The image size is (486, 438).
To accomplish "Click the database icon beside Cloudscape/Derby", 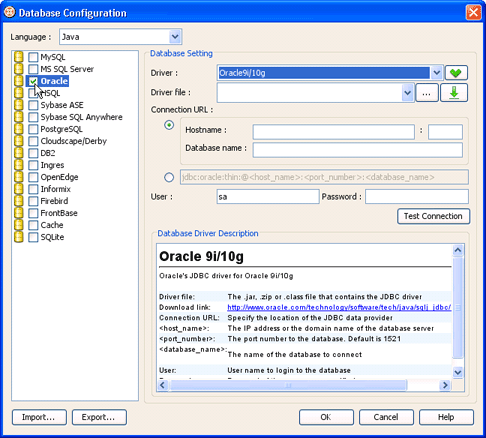I will [19, 141].
